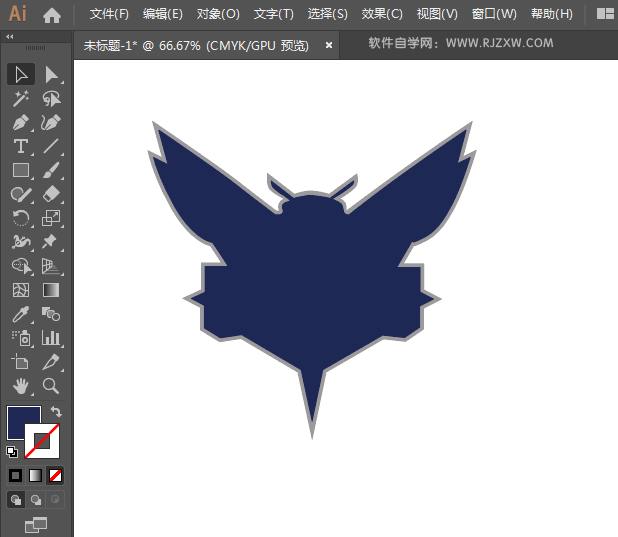Viewport: 618px width, 537px height.
Task: Select the Gradient tool
Action: (x=51, y=290)
